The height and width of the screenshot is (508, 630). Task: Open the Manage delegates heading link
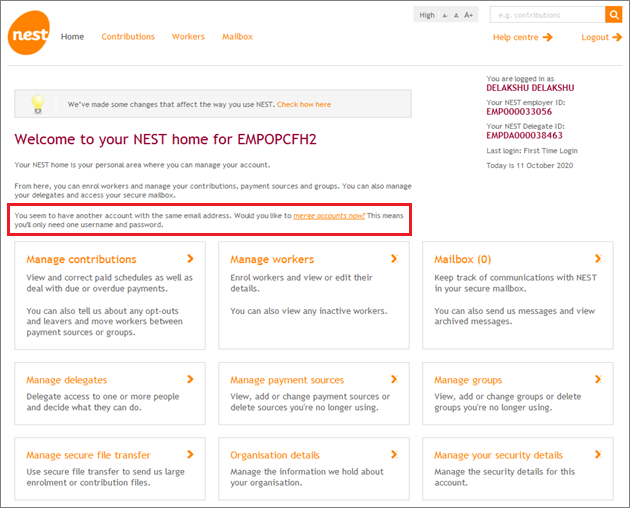(x=67, y=380)
